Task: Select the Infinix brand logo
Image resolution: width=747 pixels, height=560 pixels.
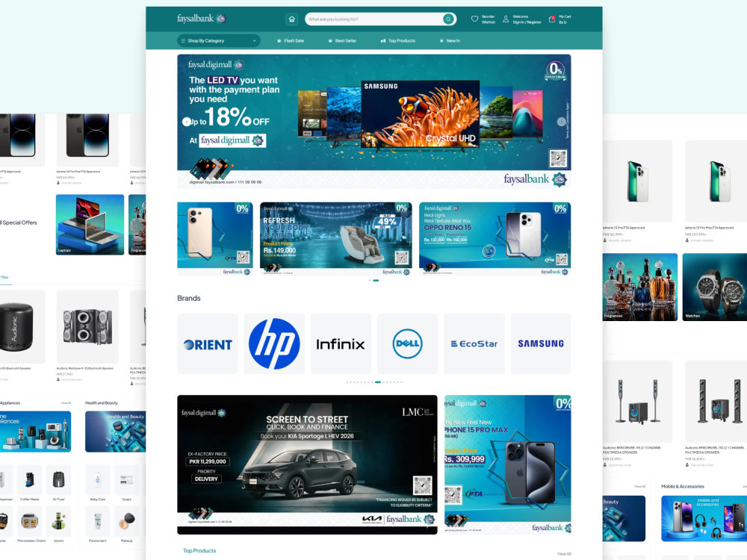Action: pyautogui.click(x=341, y=343)
